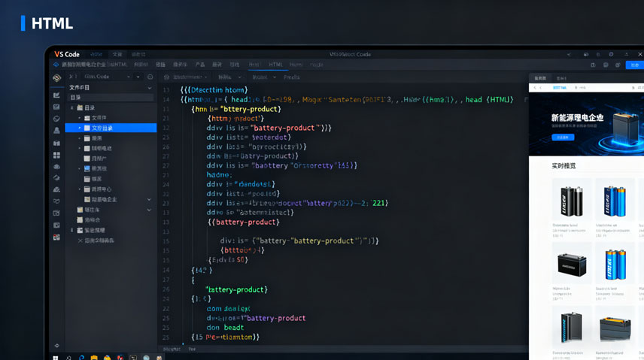644x360 pixels.
Task: Select the first tab in preview panel
Action: 539,77
